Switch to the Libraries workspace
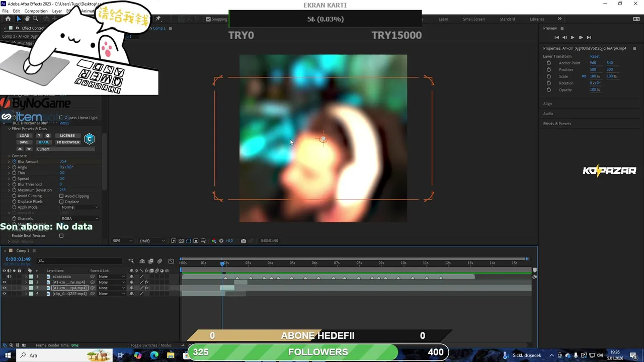 tap(537, 19)
